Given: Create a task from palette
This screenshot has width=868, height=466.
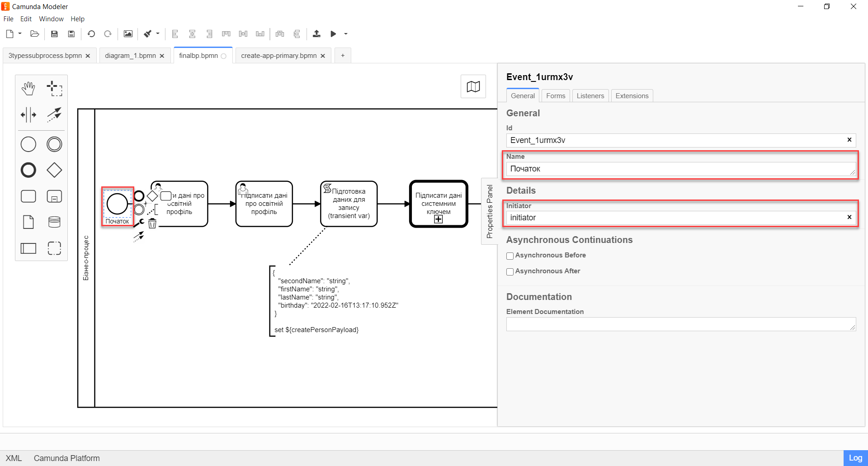Looking at the screenshot, I should click(28, 196).
